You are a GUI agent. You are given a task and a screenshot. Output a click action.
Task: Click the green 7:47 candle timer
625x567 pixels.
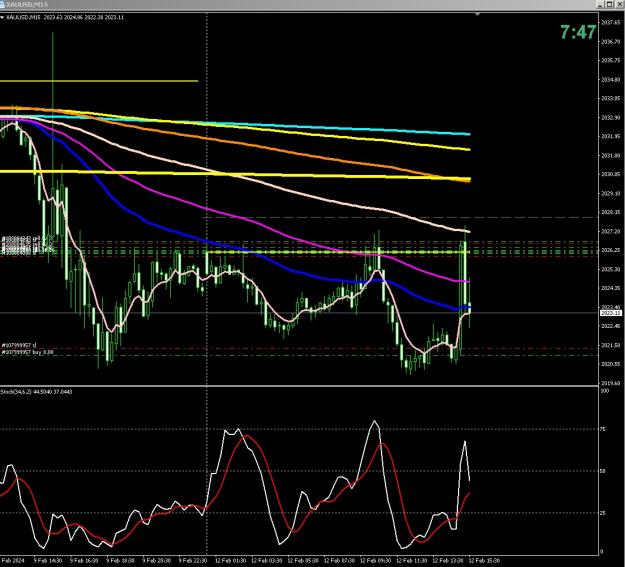tap(578, 32)
